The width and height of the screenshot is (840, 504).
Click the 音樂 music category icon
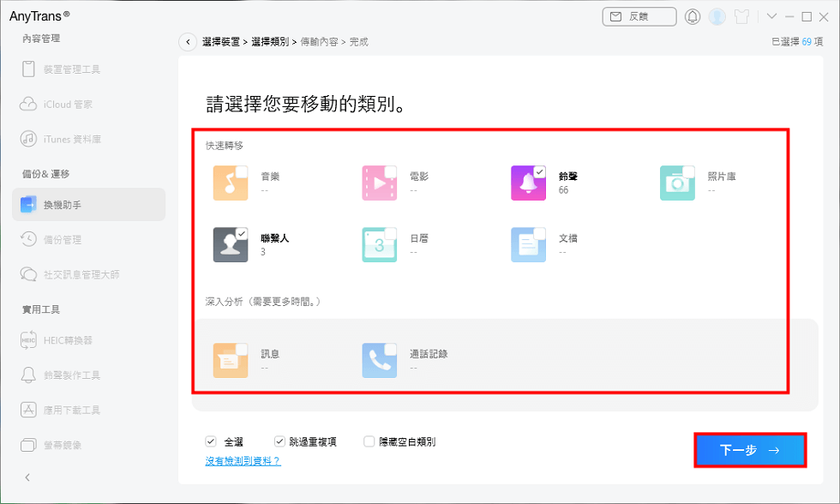tap(231, 183)
